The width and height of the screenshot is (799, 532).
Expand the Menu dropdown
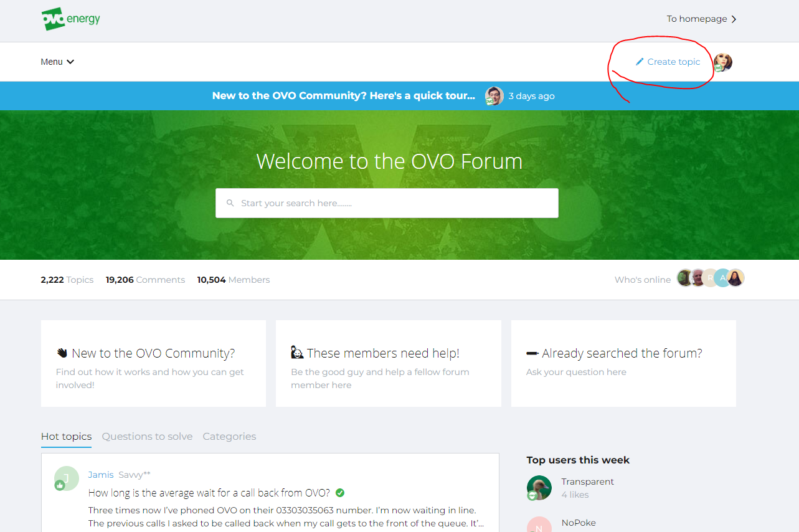tap(57, 62)
